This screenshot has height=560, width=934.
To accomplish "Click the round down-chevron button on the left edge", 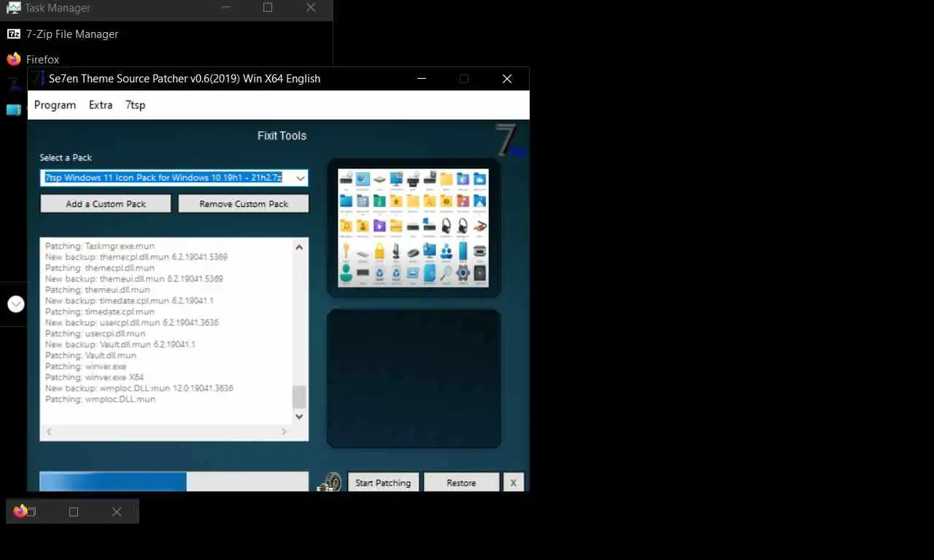I will [16, 304].
